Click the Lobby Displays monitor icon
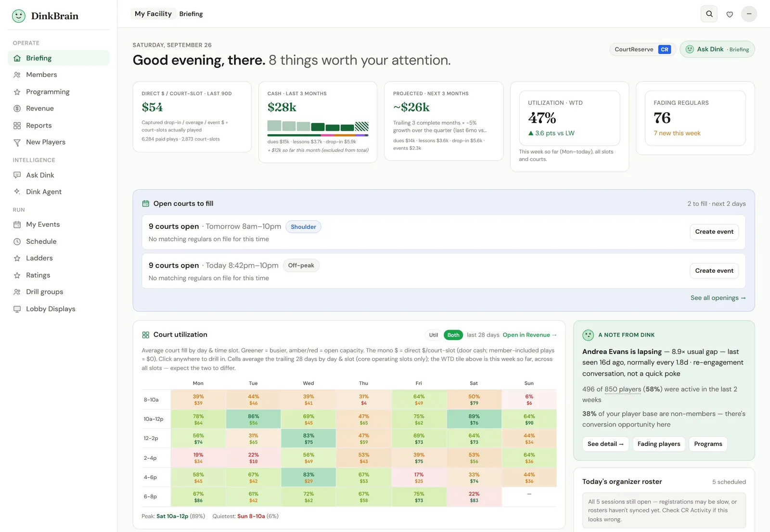Screen dimensions: 770x532 17,309
